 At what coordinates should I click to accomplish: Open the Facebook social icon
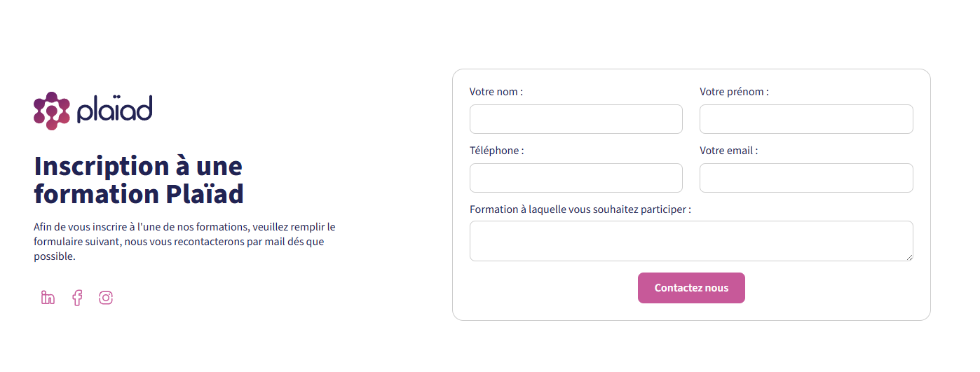pos(77,298)
